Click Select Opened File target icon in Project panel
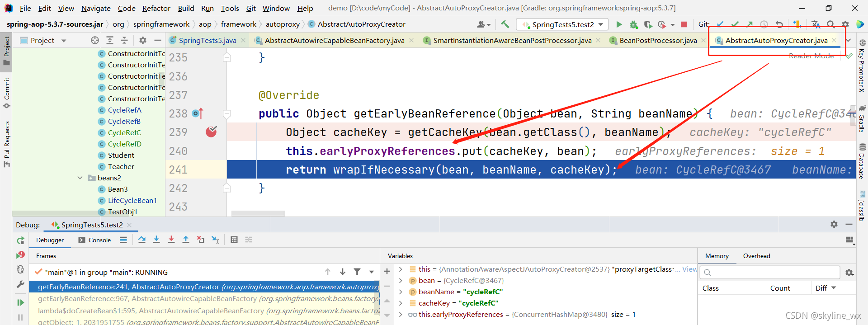This screenshot has height=325, width=868. (94, 40)
